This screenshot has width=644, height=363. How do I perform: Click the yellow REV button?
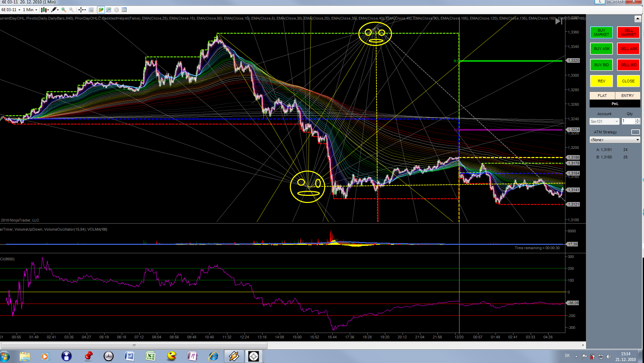point(601,81)
